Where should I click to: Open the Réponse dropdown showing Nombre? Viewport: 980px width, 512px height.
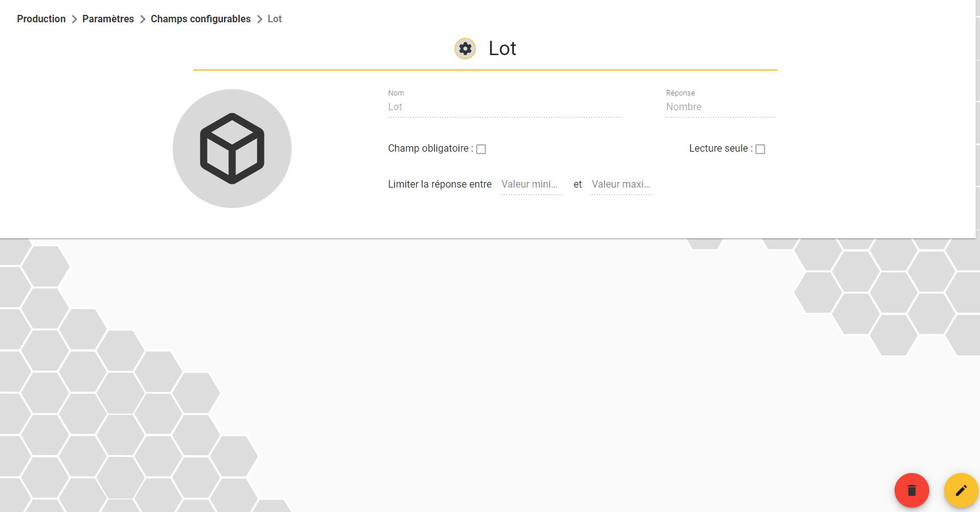click(x=721, y=107)
